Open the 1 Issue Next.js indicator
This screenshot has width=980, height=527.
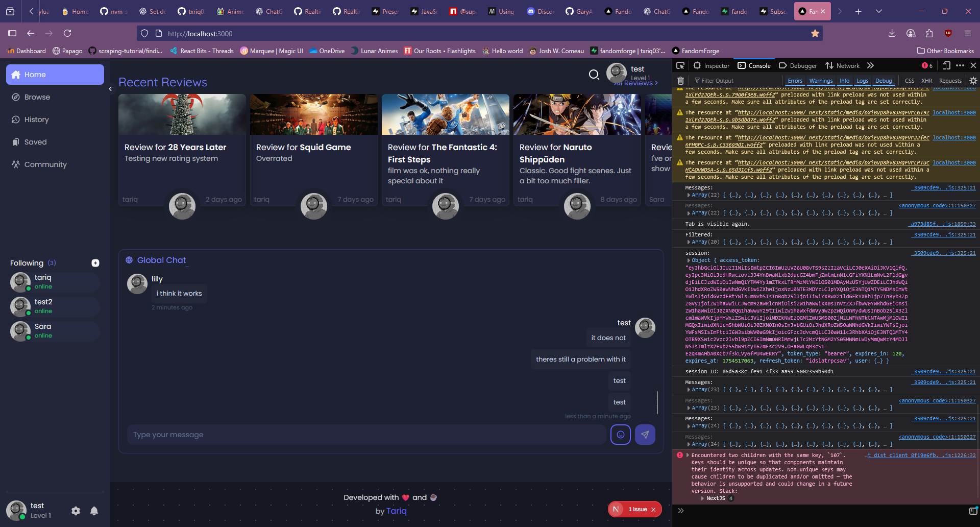[x=634, y=509]
